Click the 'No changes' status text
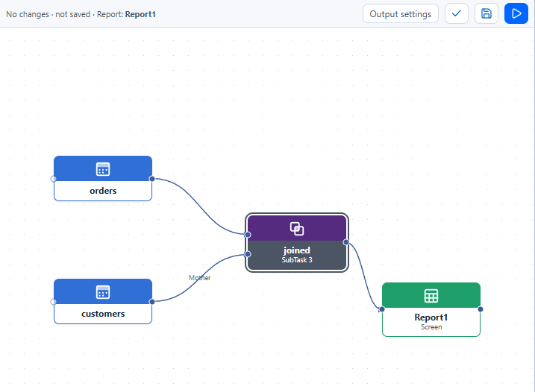This screenshot has height=392, width=535. pos(28,14)
